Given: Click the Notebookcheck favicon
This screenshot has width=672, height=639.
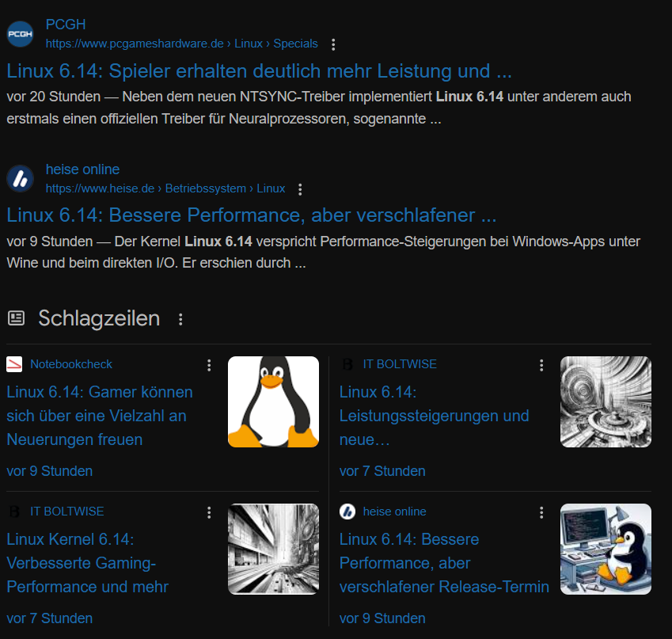Looking at the screenshot, I should [14, 364].
